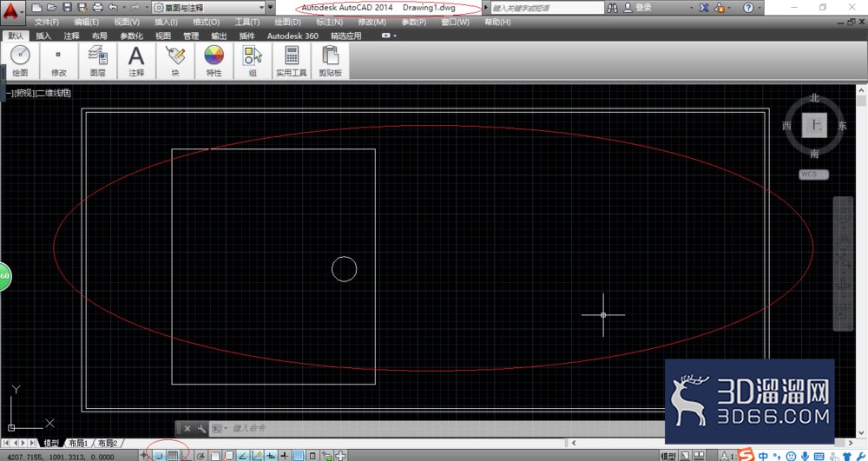This screenshot has height=461, width=868.
Task: Select the 注释 annotation text tool
Action: 136,61
